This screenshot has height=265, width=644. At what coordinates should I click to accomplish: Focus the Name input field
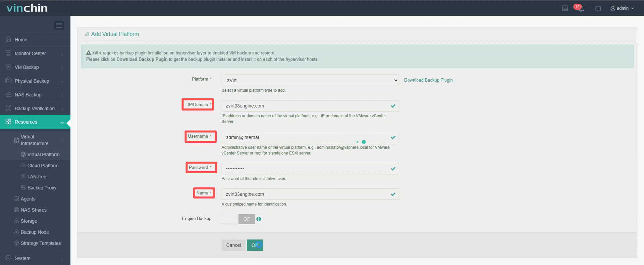click(x=310, y=194)
